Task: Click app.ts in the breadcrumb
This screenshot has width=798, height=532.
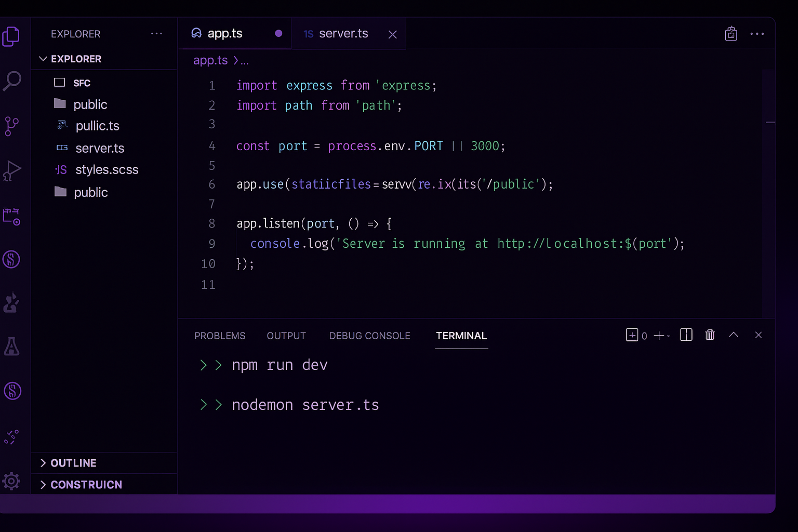Action: point(210,60)
